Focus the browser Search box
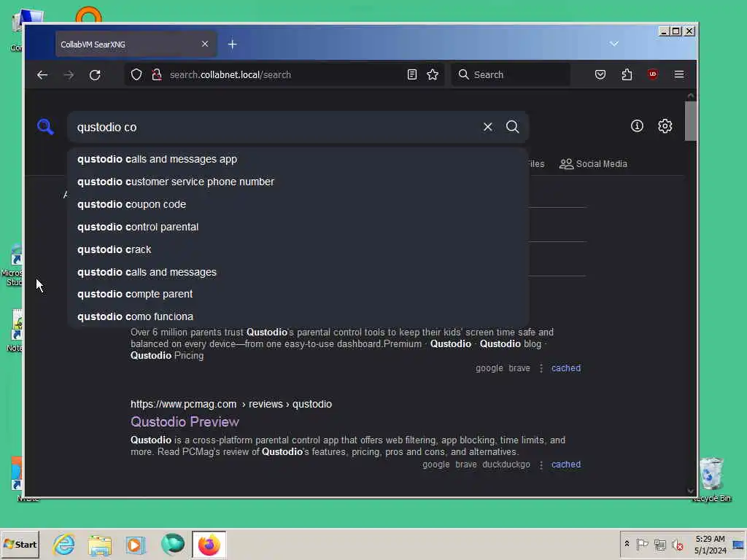The width and height of the screenshot is (747, 560). coord(510,75)
